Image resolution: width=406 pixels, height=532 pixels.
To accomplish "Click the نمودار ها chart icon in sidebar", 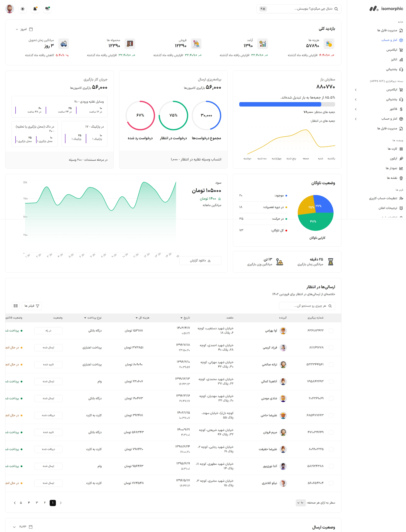I will 401,168.
